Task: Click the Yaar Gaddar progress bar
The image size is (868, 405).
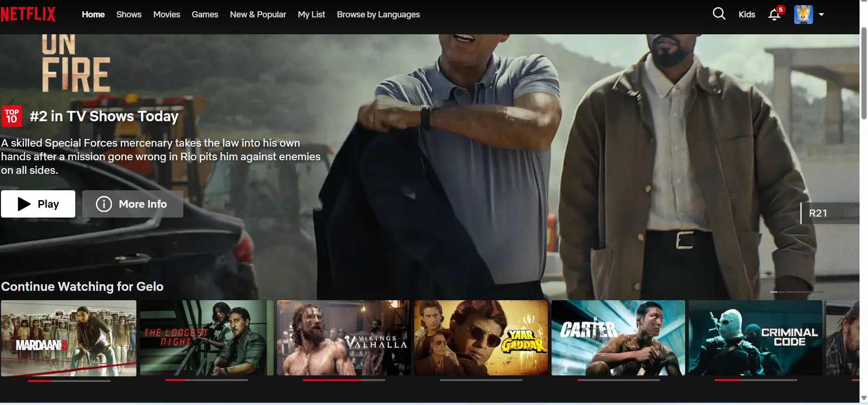Action: click(x=481, y=380)
